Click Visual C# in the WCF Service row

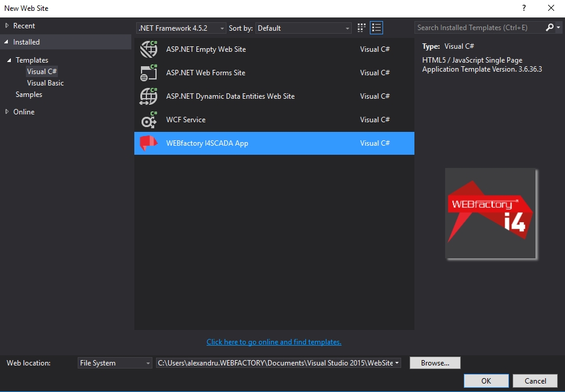coord(375,120)
